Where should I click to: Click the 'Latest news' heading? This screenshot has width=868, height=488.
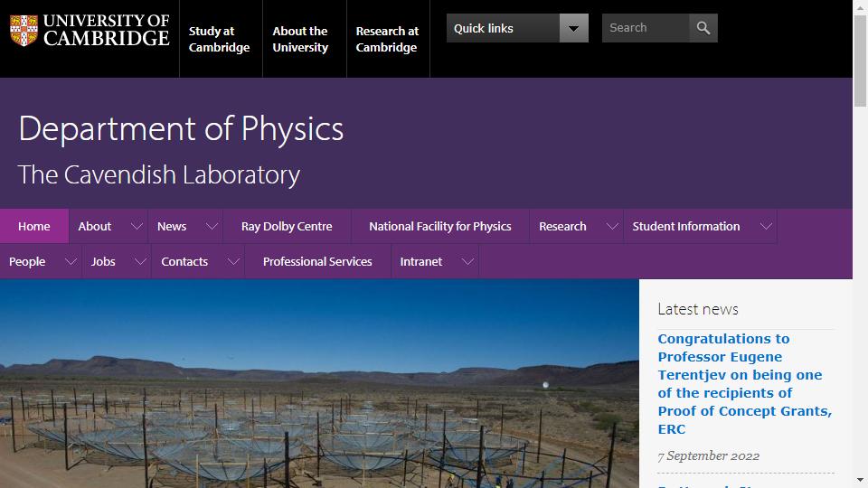(x=698, y=309)
